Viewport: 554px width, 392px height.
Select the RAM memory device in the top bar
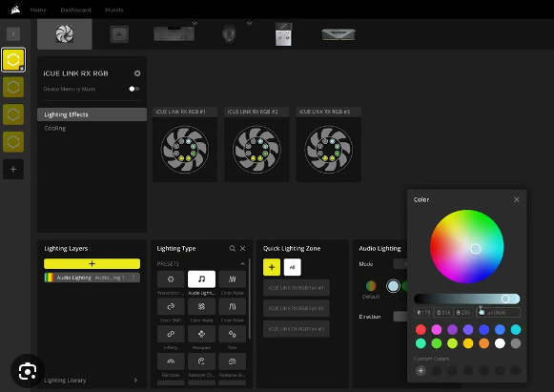pyautogui.click(x=339, y=34)
